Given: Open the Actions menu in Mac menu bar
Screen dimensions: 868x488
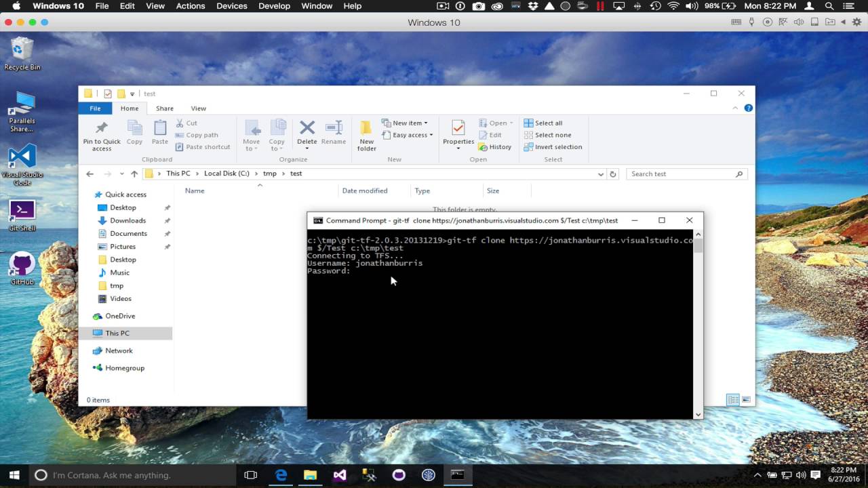Looking at the screenshot, I should pyautogui.click(x=191, y=6).
